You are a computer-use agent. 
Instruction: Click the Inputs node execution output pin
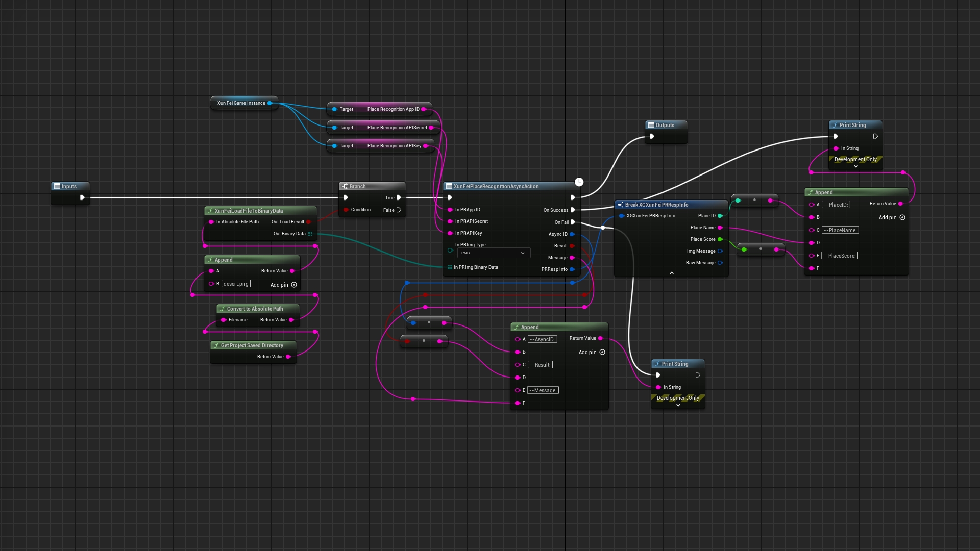pyautogui.click(x=82, y=197)
